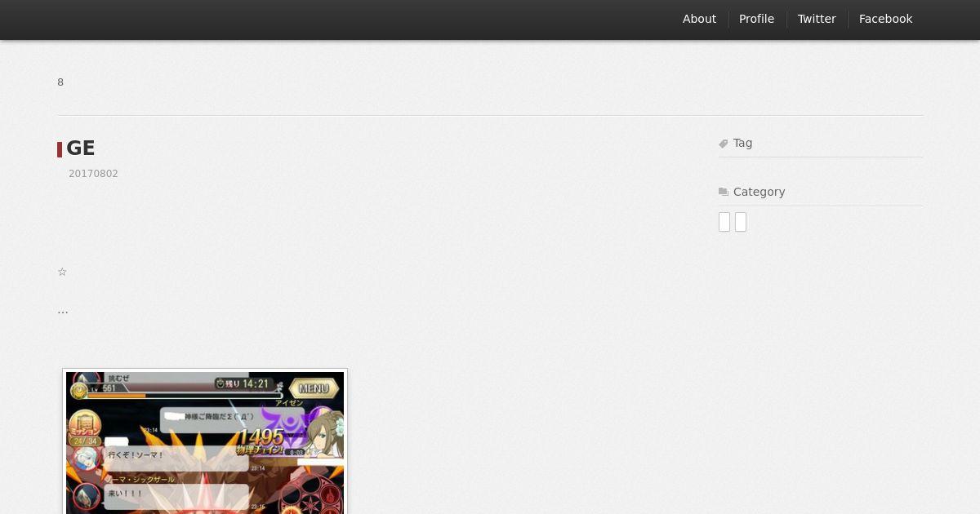Click the Category icon in sidebar

pyautogui.click(x=724, y=193)
